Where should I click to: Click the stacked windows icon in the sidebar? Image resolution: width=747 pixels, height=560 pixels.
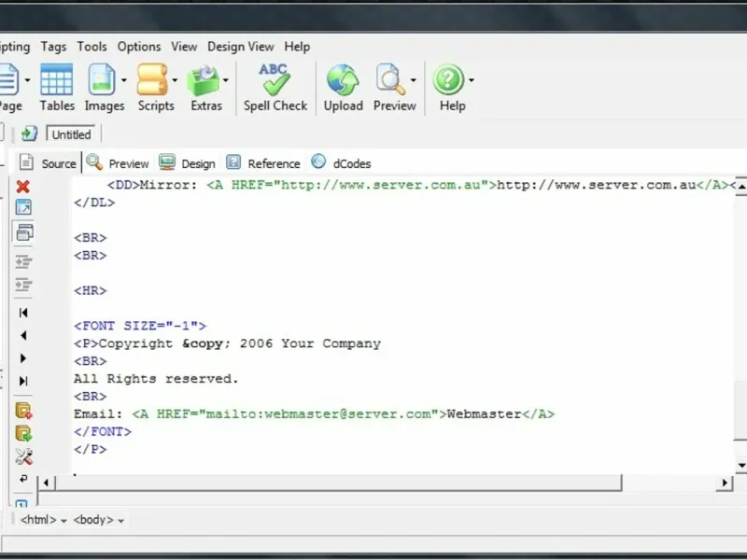point(24,232)
